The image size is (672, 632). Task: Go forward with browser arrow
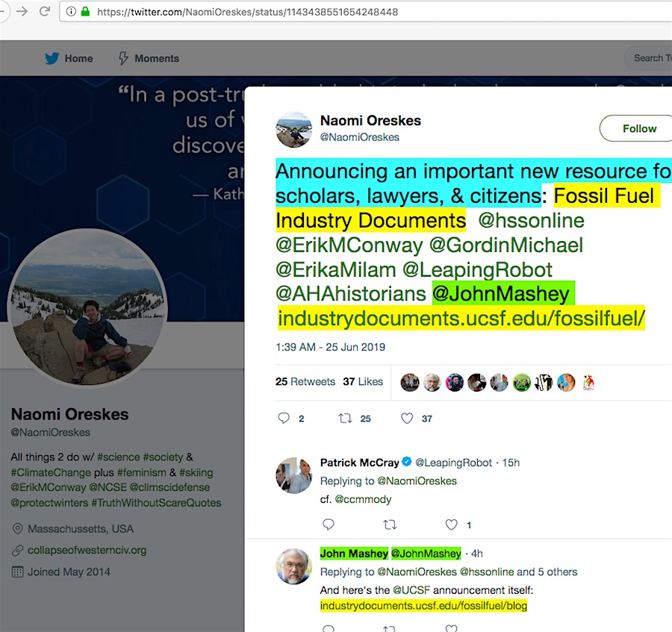point(22,12)
